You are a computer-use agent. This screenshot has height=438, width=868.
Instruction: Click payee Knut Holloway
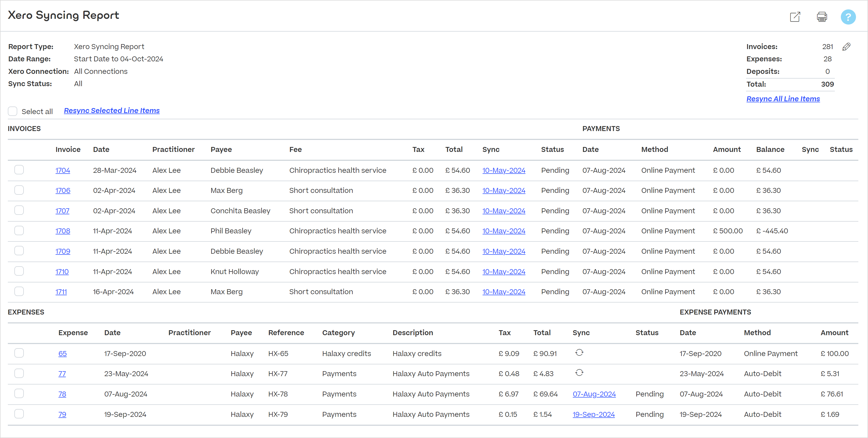pos(235,272)
